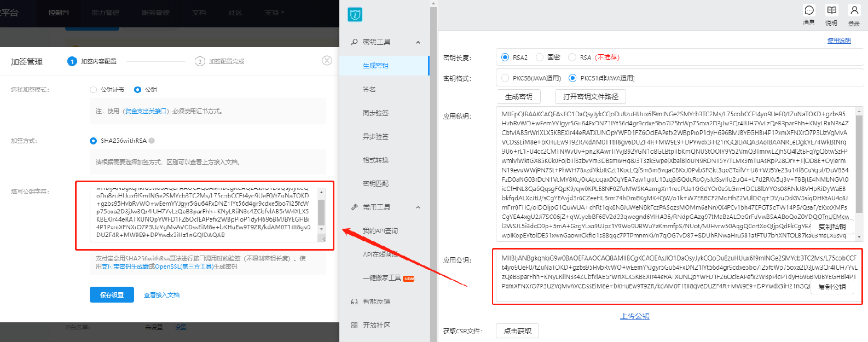Go to 社区 in top navigation
The image size is (868, 342).
[x=235, y=13]
